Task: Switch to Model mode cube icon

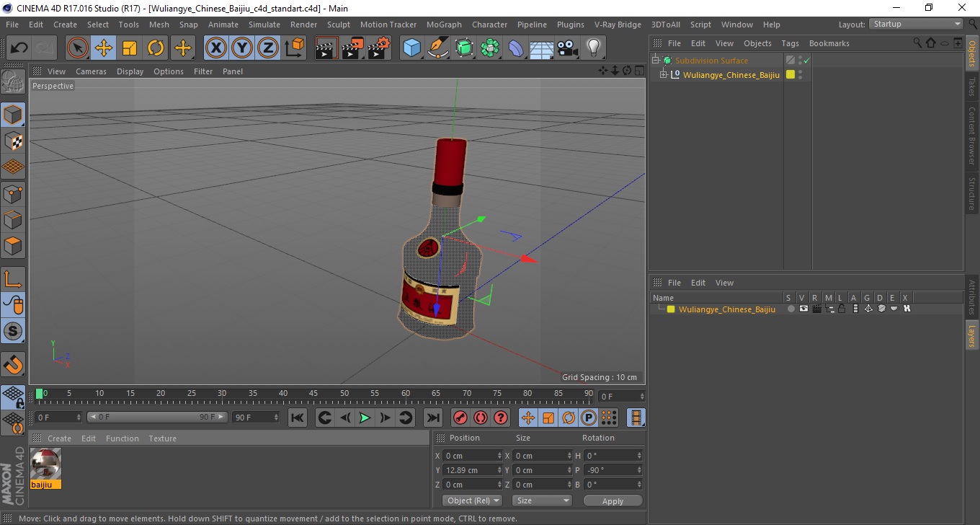Action: click(x=13, y=115)
